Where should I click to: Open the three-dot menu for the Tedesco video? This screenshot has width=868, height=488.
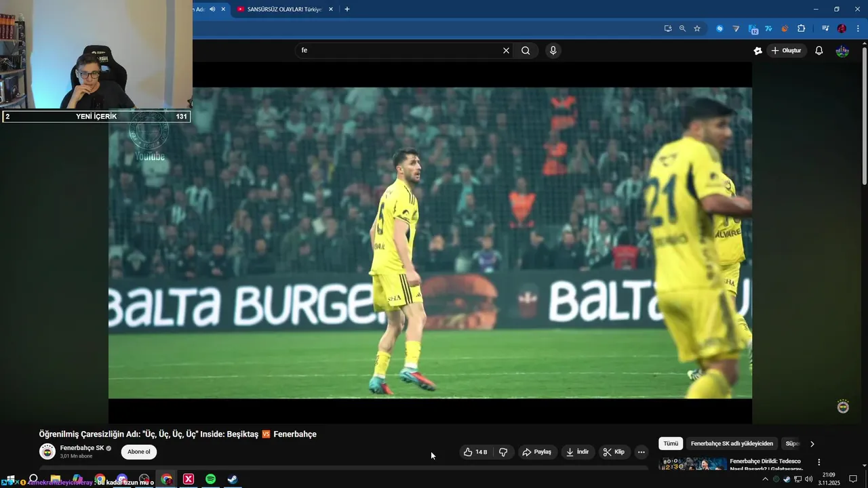click(x=818, y=462)
